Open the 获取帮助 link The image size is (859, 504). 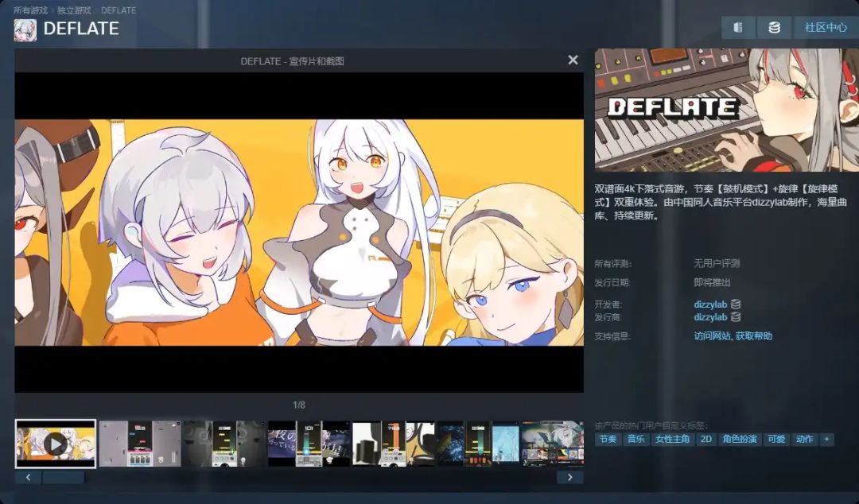coord(754,335)
